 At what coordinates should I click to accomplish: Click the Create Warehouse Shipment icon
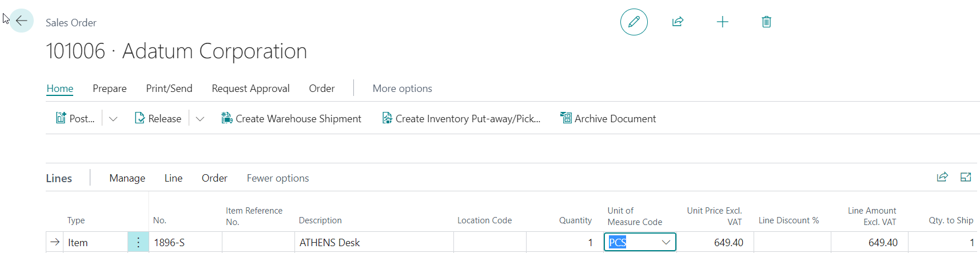tap(227, 118)
